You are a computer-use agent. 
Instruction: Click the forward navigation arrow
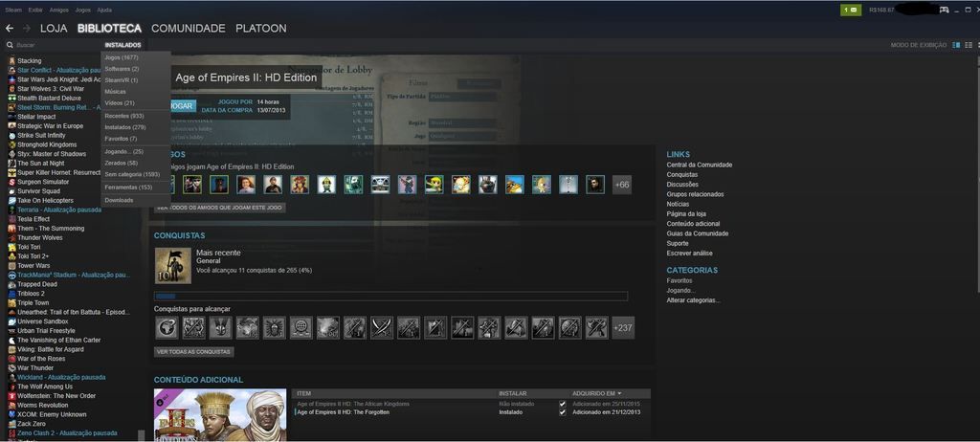coord(26,28)
